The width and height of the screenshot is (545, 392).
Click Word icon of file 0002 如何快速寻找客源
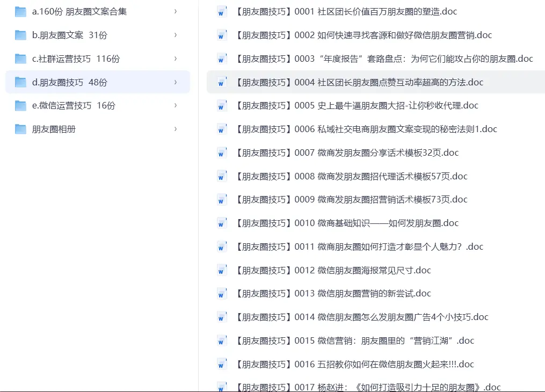tap(221, 35)
